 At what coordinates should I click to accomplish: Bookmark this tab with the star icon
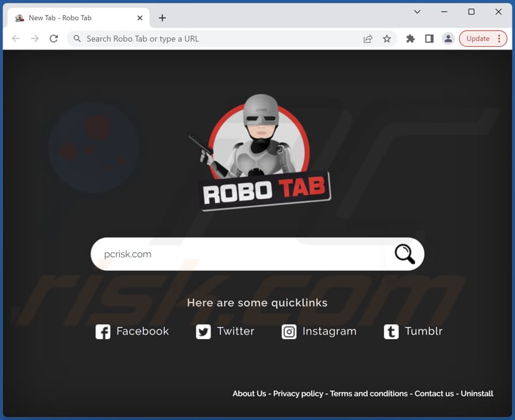387,38
